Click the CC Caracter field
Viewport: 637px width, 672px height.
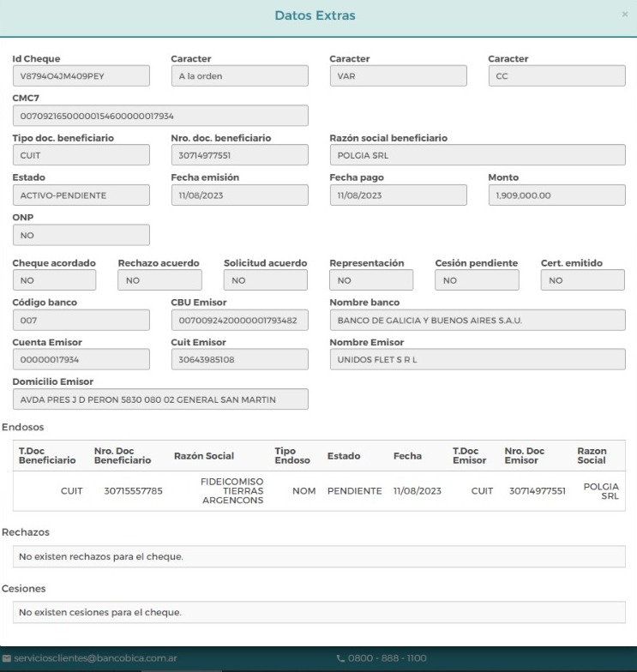pos(557,75)
